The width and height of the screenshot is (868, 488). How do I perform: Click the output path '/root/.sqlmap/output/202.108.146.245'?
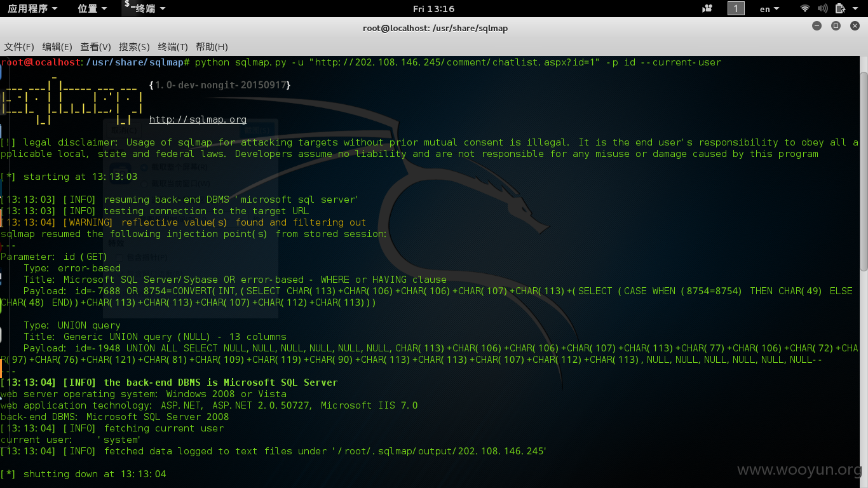tap(438, 451)
